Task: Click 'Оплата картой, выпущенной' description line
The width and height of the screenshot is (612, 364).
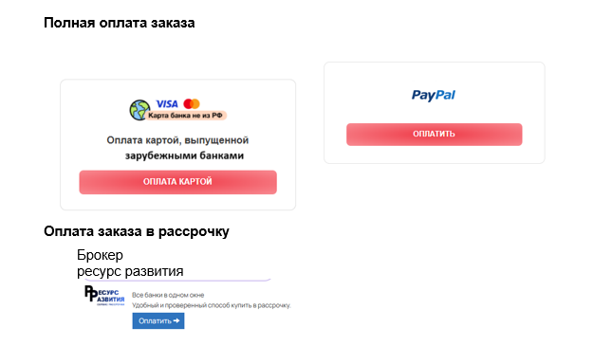Action: pyautogui.click(x=177, y=140)
